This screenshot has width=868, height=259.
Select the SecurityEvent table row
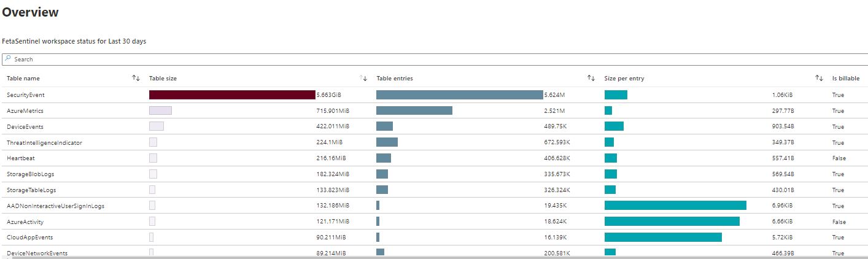click(x=26, y=95)
